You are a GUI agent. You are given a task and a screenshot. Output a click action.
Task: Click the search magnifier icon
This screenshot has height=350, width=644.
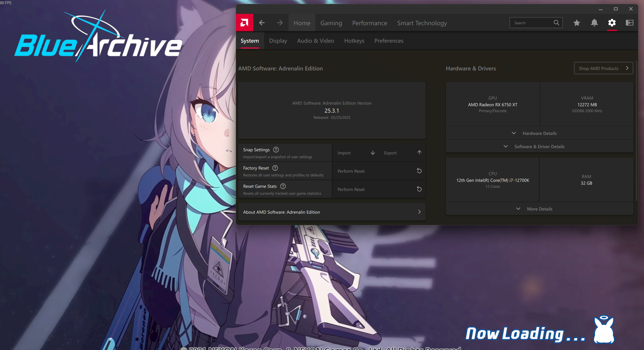[556, 23]
